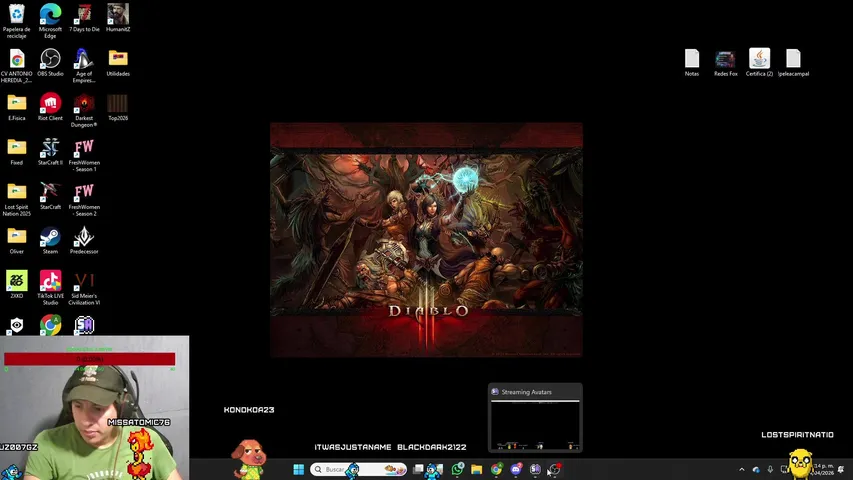Select the Streaming Avatars window preview thumbnail

535,418
